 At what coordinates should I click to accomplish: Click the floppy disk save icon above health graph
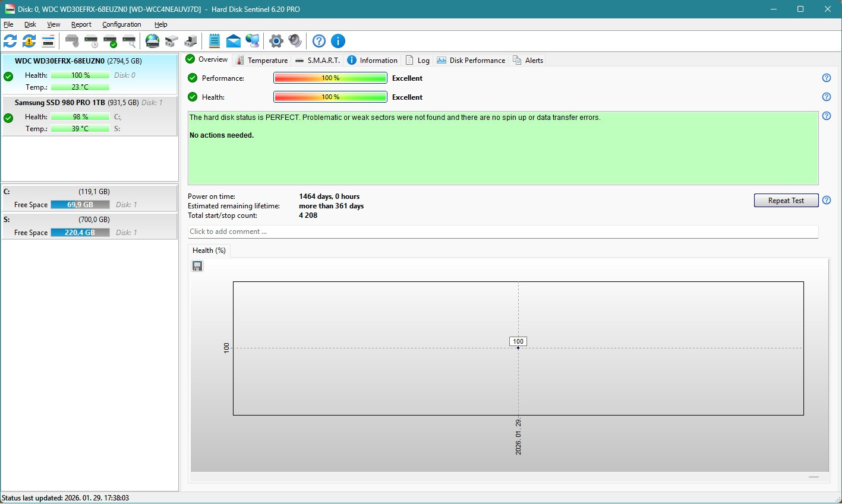[x=197, y=266]
